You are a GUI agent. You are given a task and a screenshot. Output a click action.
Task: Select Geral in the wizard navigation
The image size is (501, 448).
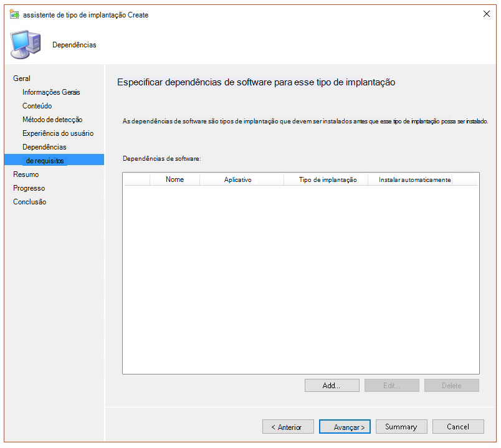22,79
